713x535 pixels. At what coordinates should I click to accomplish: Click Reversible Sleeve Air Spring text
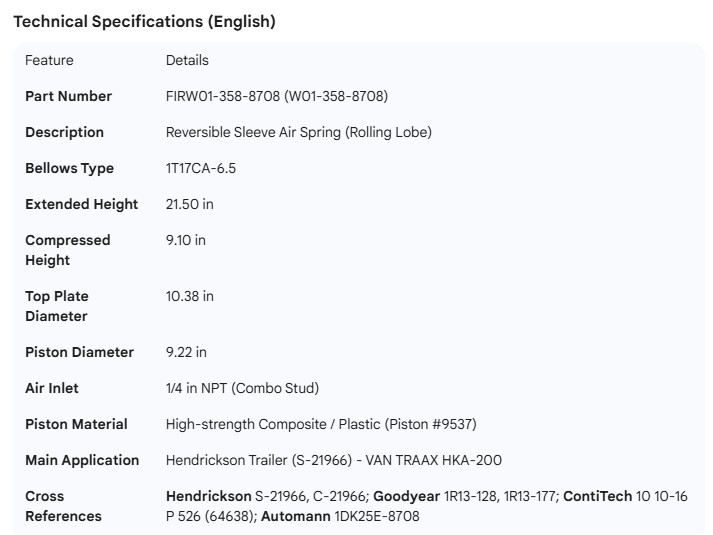pos(298,132)
